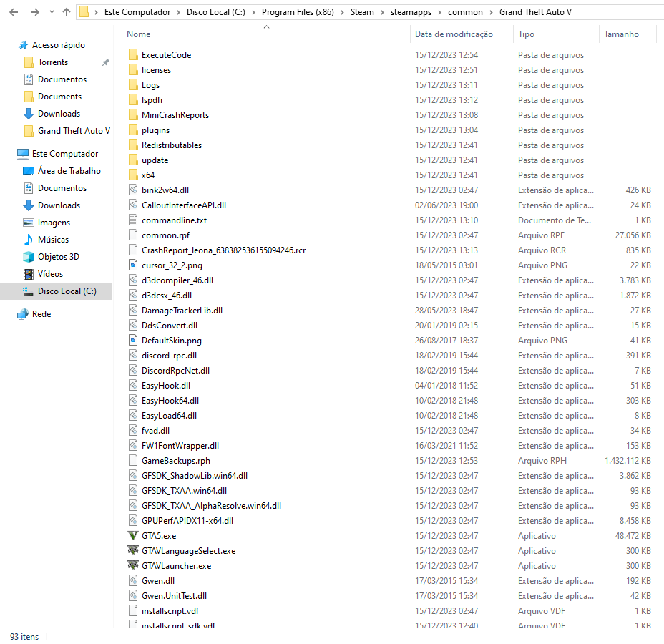Screen dimensions: 664x644
Task: Click the Back navigation arrow
Action: click(14, 12)
